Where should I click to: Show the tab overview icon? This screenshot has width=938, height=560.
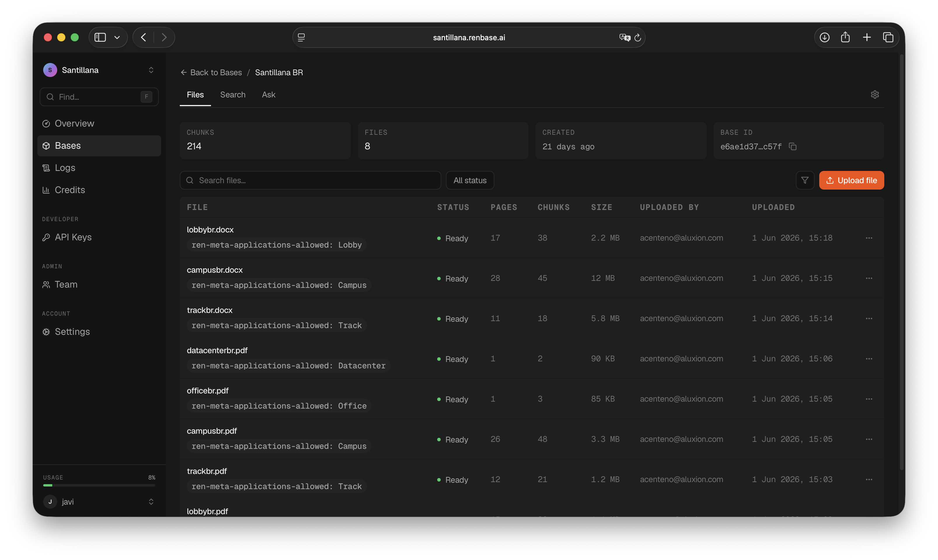(x=888, y=37)
